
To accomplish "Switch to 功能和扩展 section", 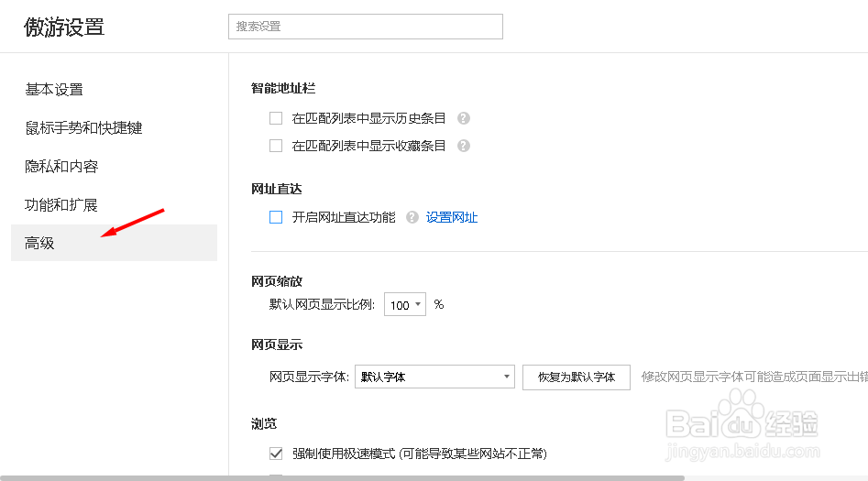I will (61, 205).
